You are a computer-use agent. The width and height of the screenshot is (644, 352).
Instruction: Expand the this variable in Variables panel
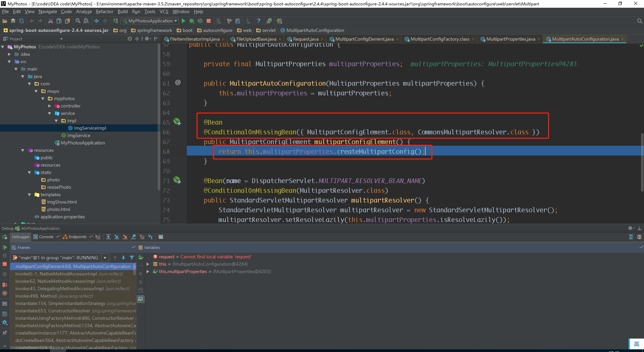tap(148, 264)
